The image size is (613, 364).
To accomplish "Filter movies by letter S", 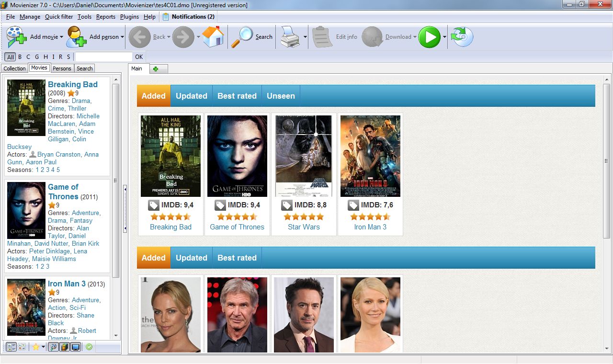I will click(x=68, y=57).
